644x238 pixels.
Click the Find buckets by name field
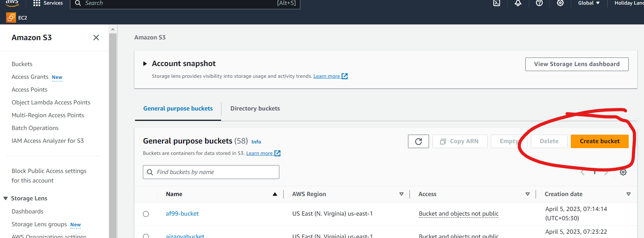pos(211,172)
